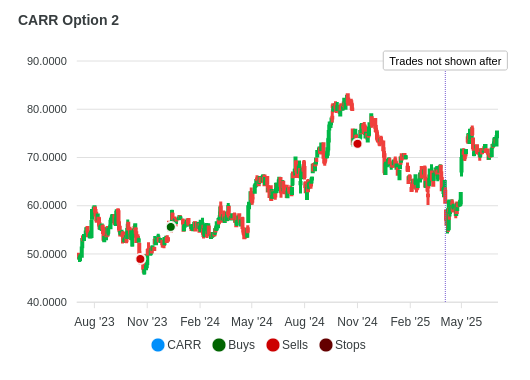Toggle the CARR series blue legend dot
530x380 pixels.
tap(158, 345)
